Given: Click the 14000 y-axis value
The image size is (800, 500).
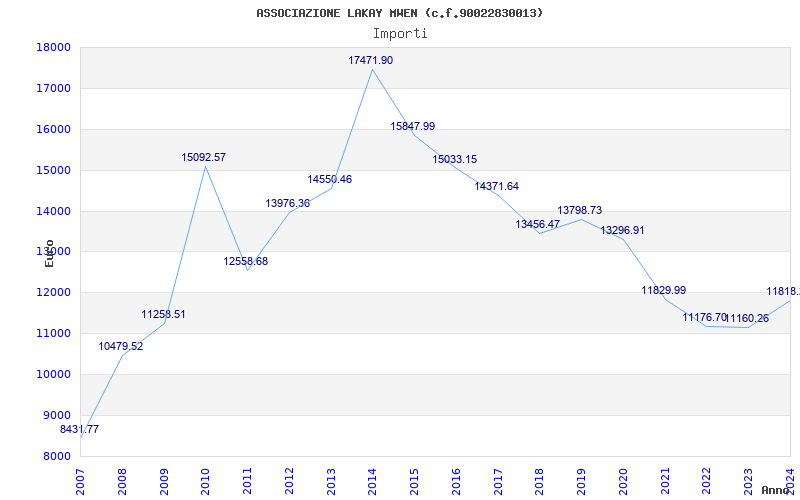Looking at the screenshot, I should [x=53, y=211].
